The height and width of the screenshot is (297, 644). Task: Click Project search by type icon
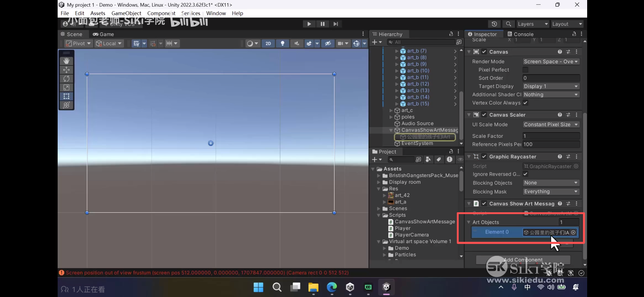[428, 159]
